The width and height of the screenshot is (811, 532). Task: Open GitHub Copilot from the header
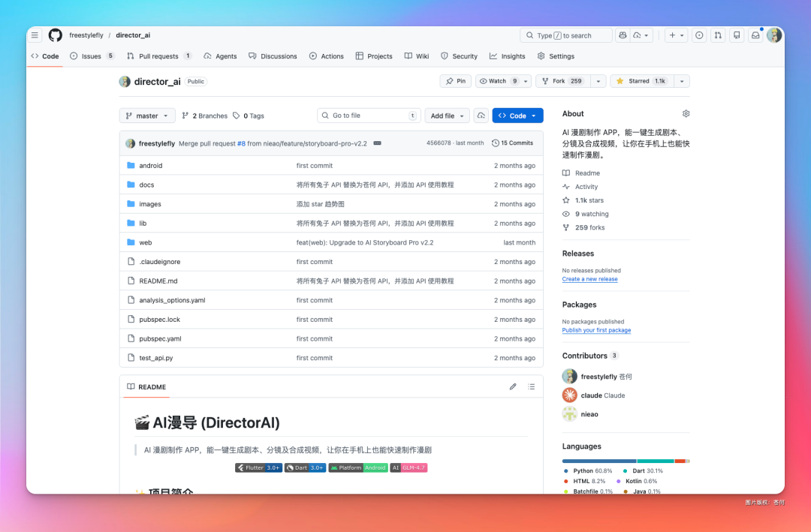[x=623, y=35]
